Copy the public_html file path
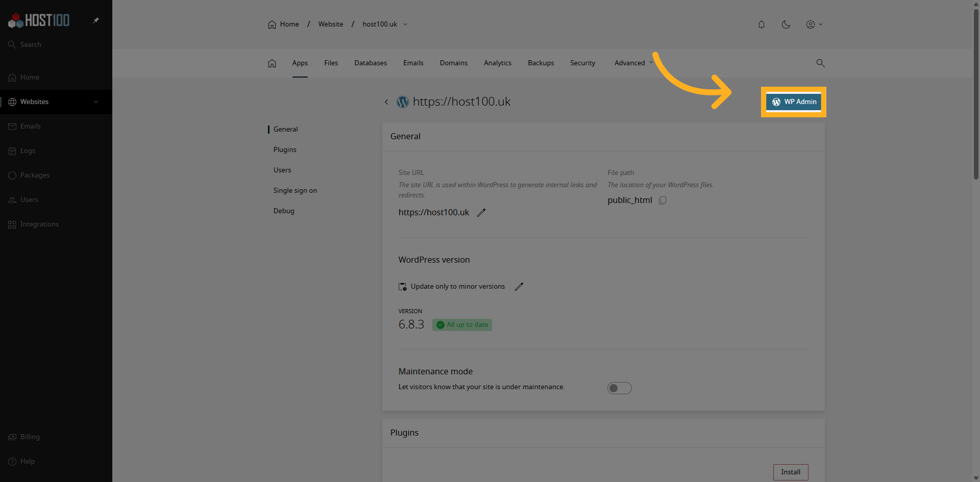The width and height of the screenshot is (980, 482). [x=663, y=200]
